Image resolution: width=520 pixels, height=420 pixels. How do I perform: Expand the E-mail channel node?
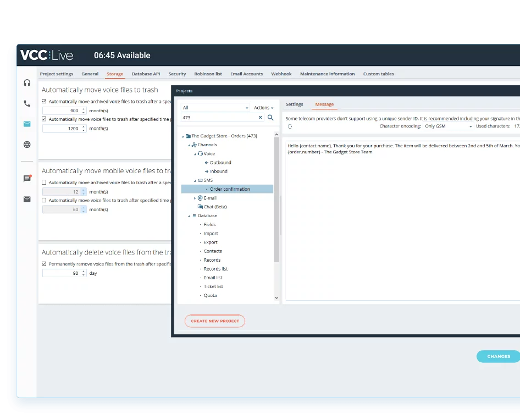195,198
